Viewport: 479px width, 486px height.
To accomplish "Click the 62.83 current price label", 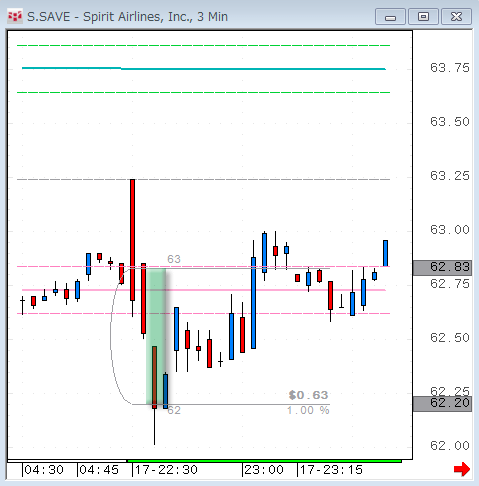I will [x=442, y=267].
